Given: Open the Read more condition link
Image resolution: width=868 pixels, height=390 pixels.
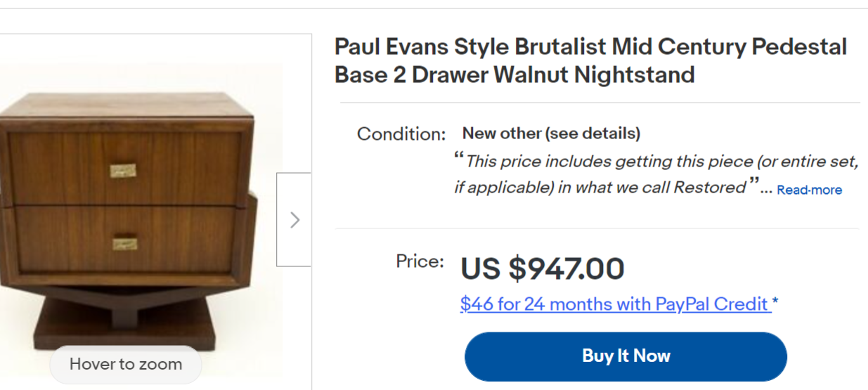Looking at the screenshot, I should pos(809,190).
